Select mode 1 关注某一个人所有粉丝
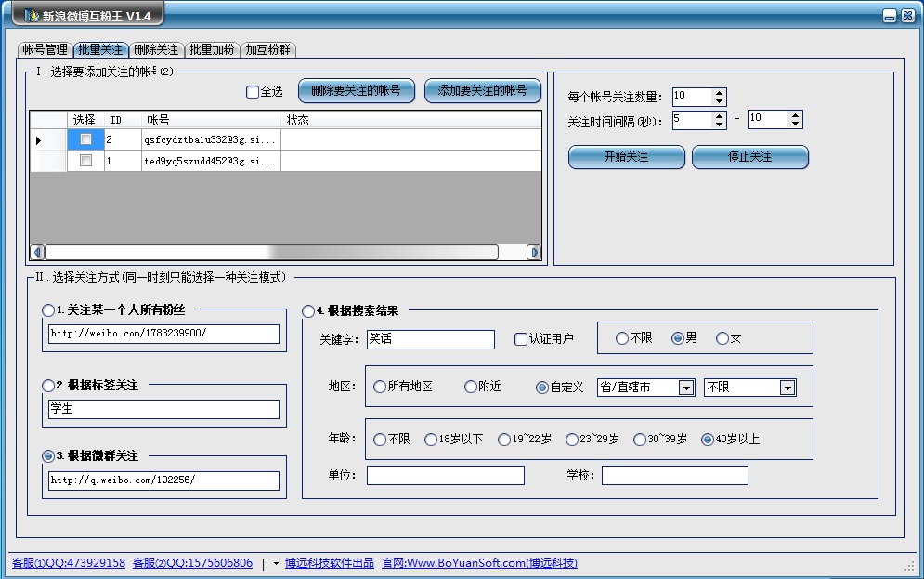The image size is (924, 579). click(x=48, y=310)
